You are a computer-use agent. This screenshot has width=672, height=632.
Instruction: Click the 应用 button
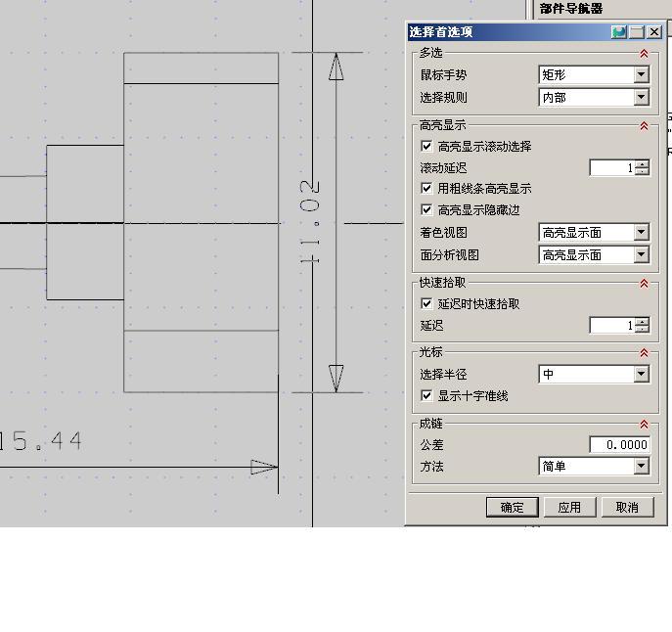569,508
